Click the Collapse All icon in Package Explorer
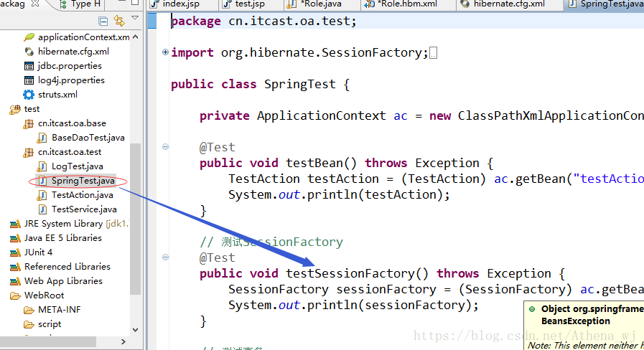Image resolution: width=644 pixels, height=350 pixels. (x=103, y=21)
